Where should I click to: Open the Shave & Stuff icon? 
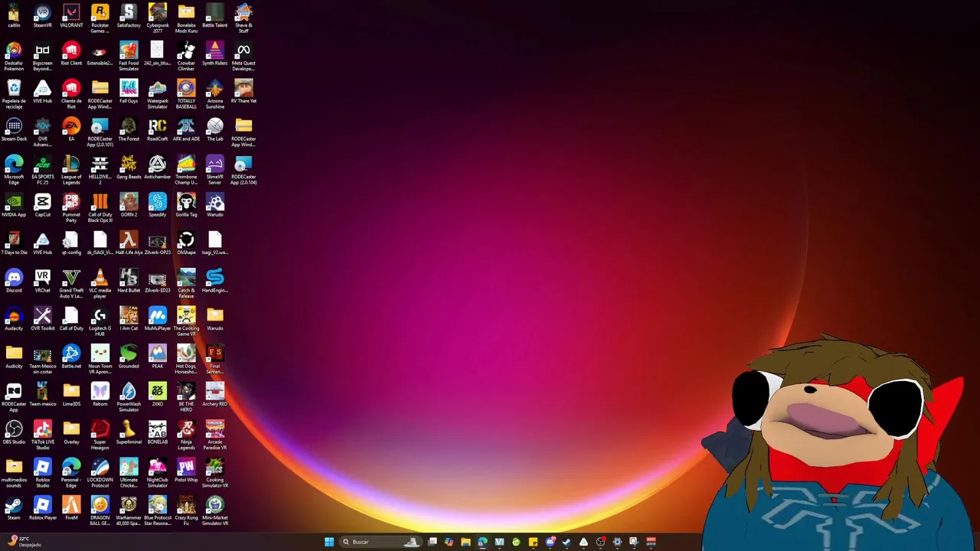(243, 18)
